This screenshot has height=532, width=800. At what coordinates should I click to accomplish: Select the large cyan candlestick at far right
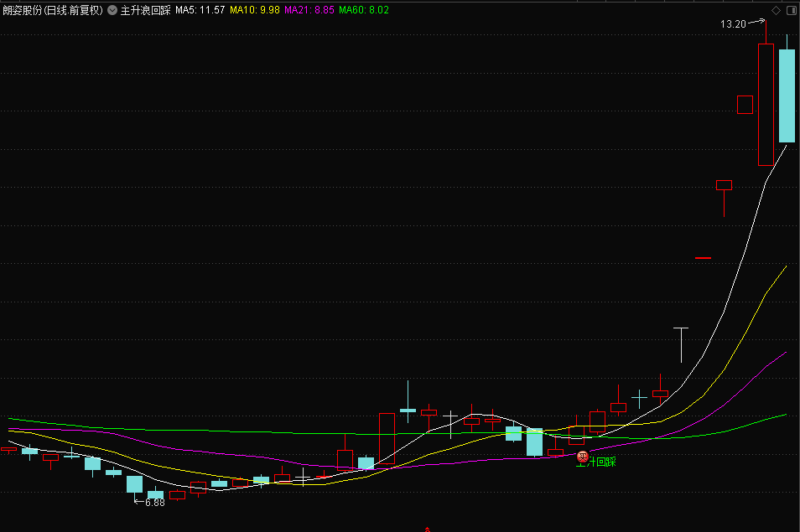coord(787,96)
